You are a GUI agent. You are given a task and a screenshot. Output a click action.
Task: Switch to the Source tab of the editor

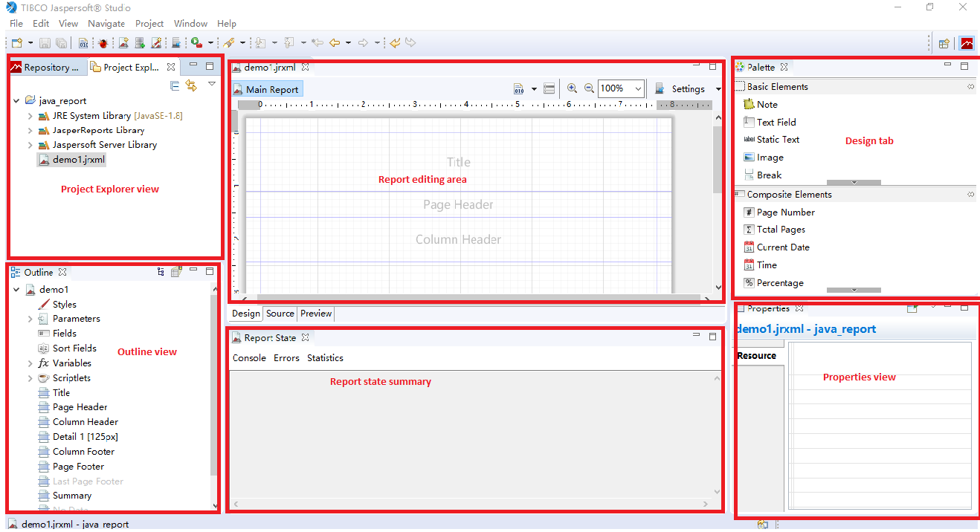(280, 314)
